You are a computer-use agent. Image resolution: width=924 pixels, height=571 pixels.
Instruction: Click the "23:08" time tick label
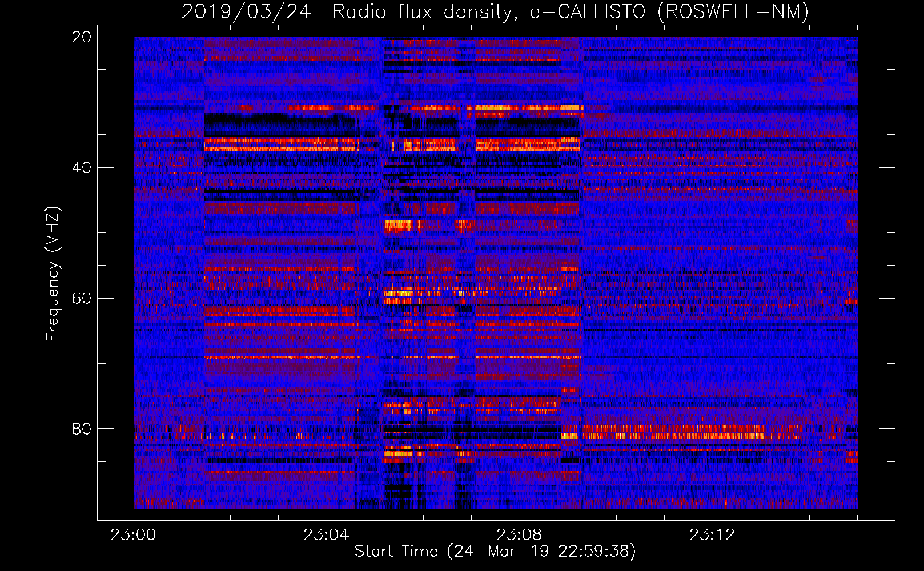pyautogui.click(x=520, y=535)
